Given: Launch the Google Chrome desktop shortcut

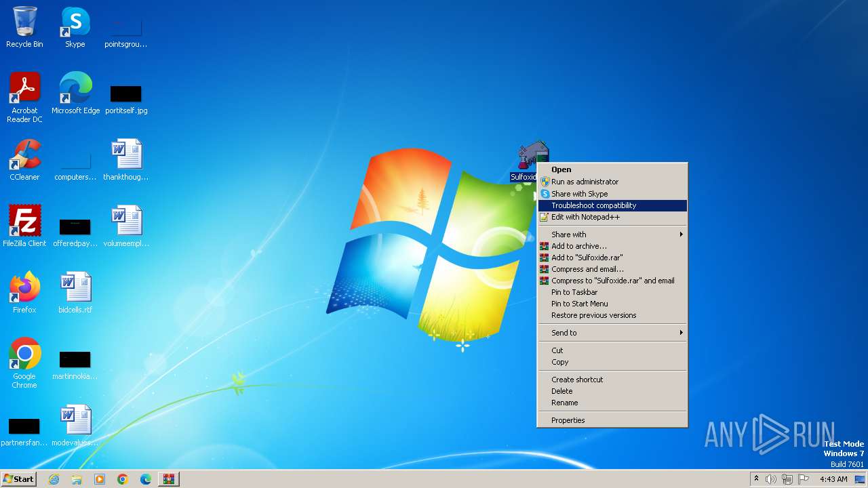Looking at the screenshot, I should coord(24,363).
